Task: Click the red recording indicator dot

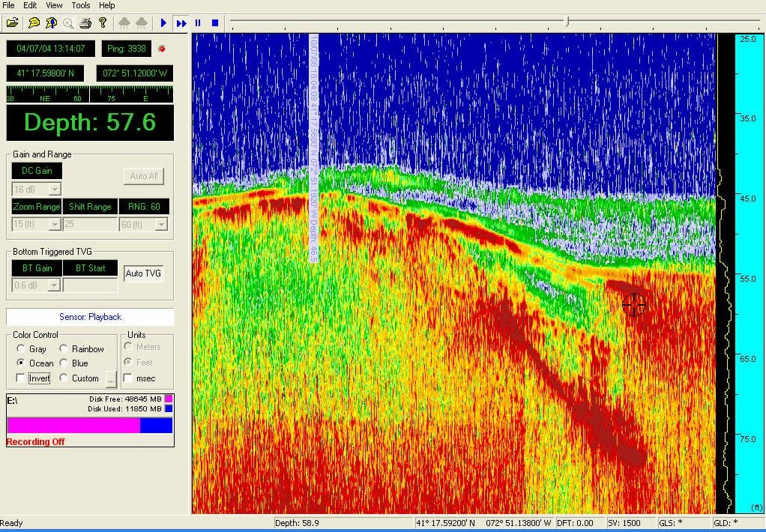Action: [162, 49]
